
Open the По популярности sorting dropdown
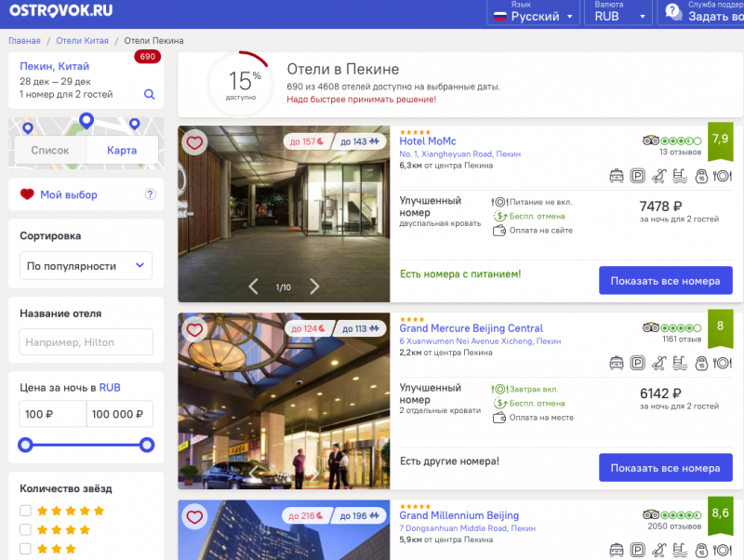[x=86, y=265]
